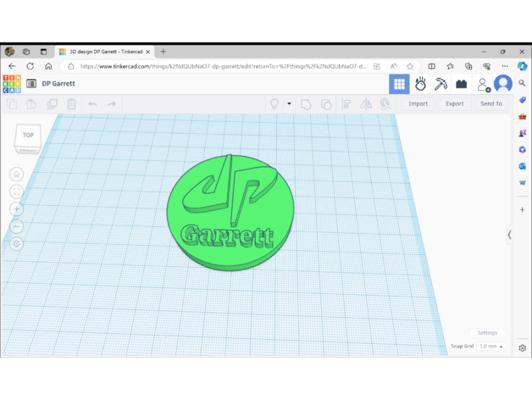Viewport: 532px width, 400px height.
Task: Zoom in with the plus button
Action: tap(16, 208)
